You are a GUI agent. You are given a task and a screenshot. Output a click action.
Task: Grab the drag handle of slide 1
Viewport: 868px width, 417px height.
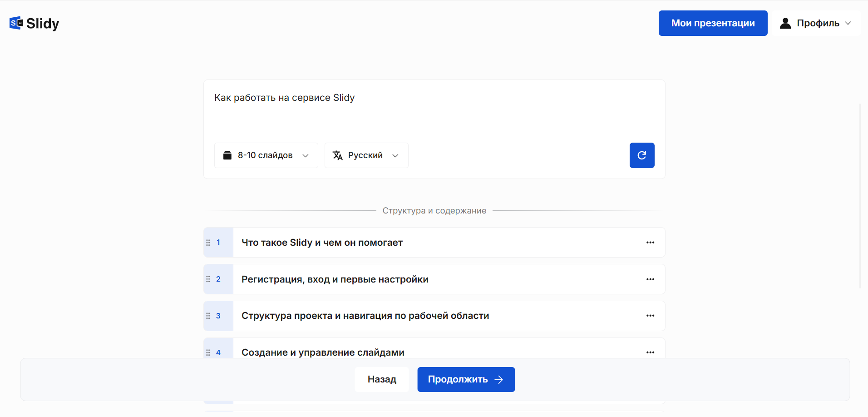(x=208, y=243)
